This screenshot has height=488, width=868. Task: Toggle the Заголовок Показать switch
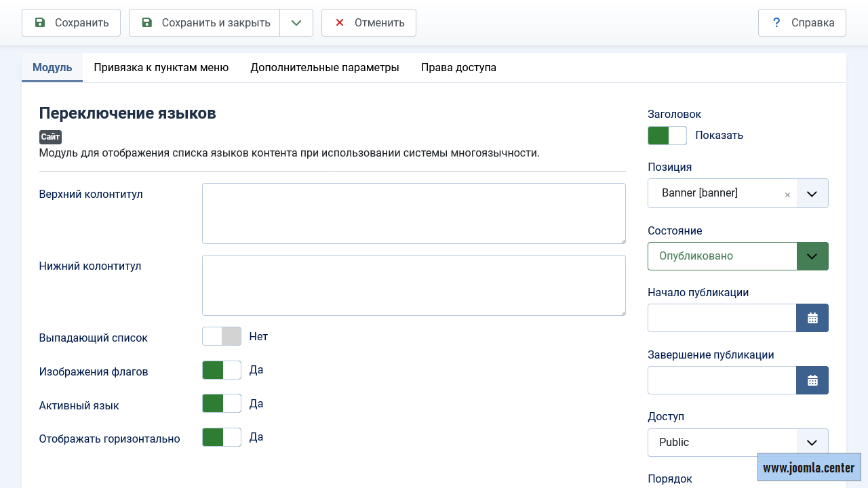tap(667, 136)
